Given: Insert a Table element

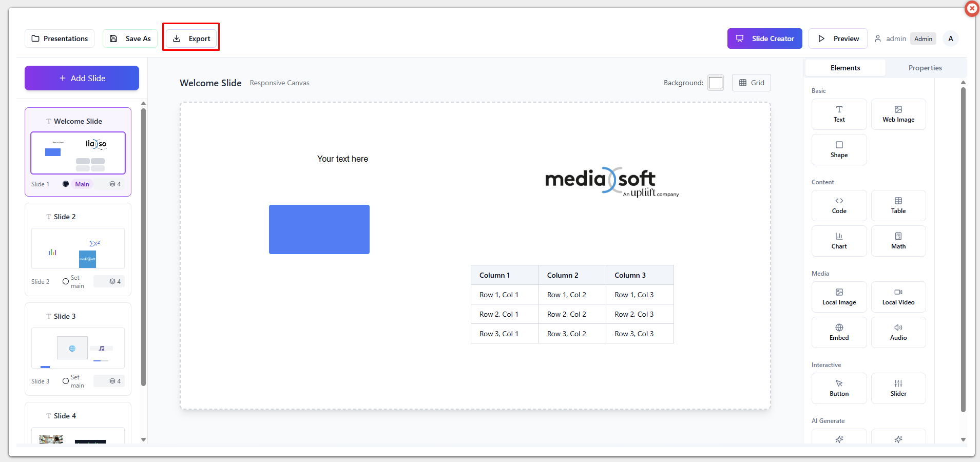Looking at the screenshot, I should (898, 205).
